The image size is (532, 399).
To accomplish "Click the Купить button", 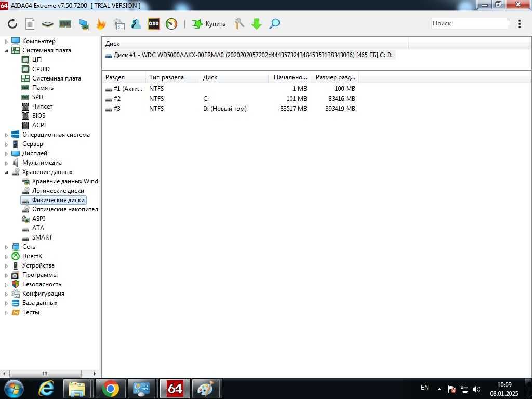I will pos(209,24).
